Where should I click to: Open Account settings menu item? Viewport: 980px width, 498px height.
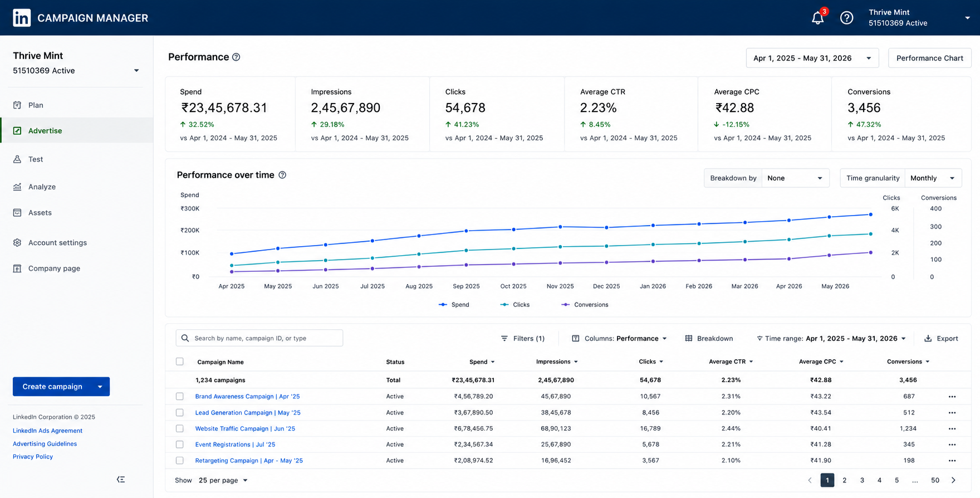(x=77, y=242)
